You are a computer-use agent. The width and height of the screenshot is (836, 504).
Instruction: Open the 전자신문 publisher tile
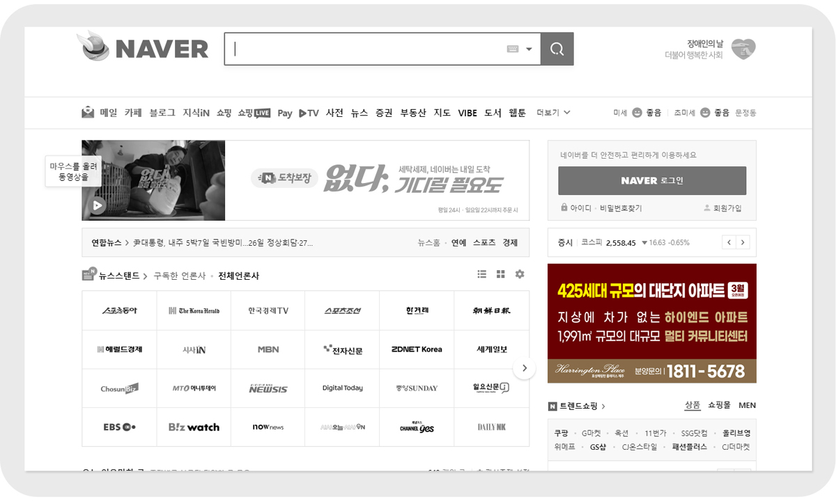[343, 349]
